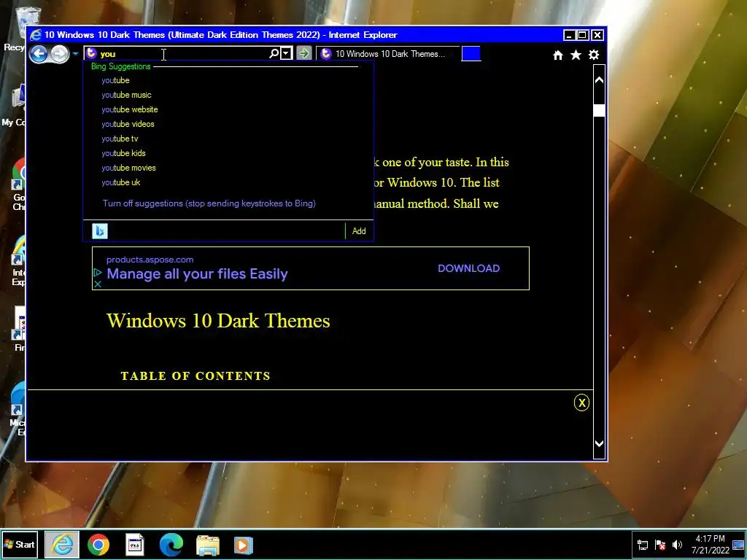Click the Forward navigation arrow button
The height and width of the screenshot is (560, 747).
click(x=60, y=54)
